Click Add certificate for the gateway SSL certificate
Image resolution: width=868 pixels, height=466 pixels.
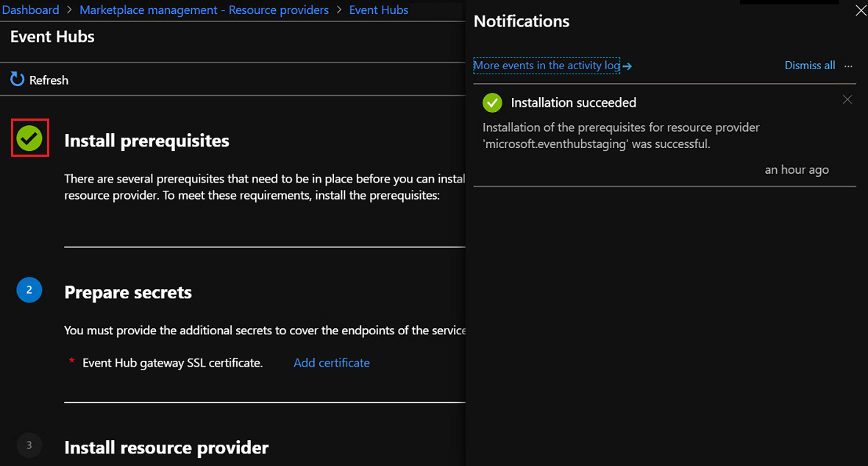click(x=331, y=362)
